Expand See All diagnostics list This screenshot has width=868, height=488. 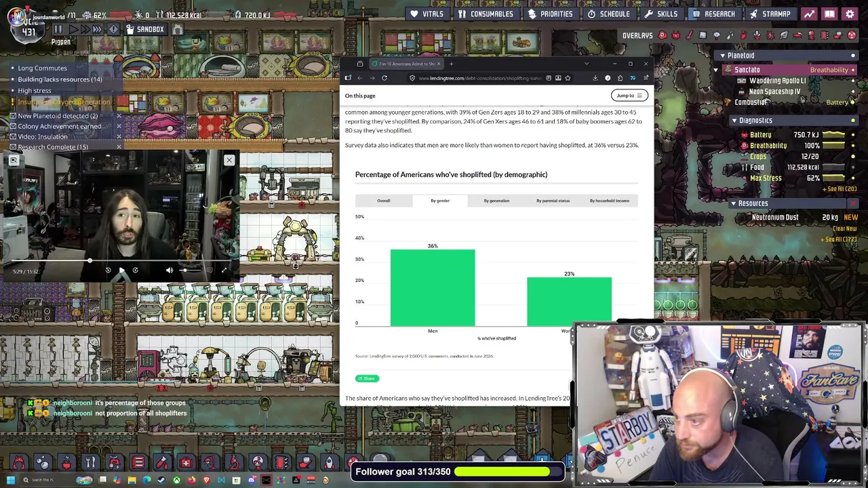tap(840, 188)
